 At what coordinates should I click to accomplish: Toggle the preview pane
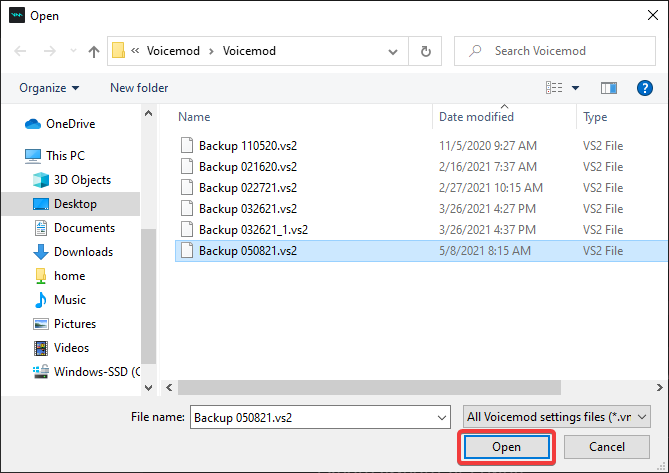pos(609,88)
